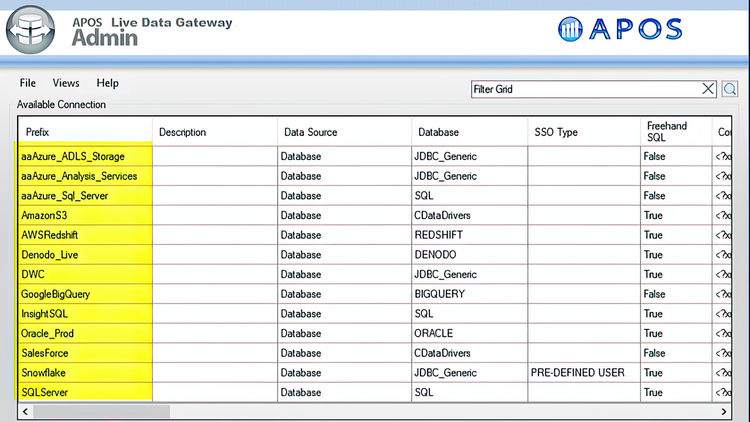Click the APOS database gateway logo icon
Viewport: 750px width, 422px height.
(x=31, y=30)
